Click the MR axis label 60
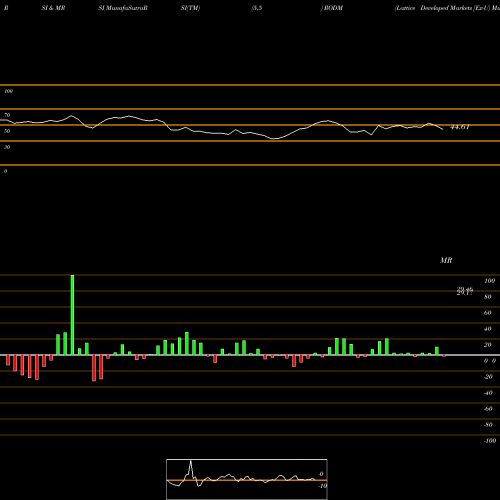 click(488, 313)
